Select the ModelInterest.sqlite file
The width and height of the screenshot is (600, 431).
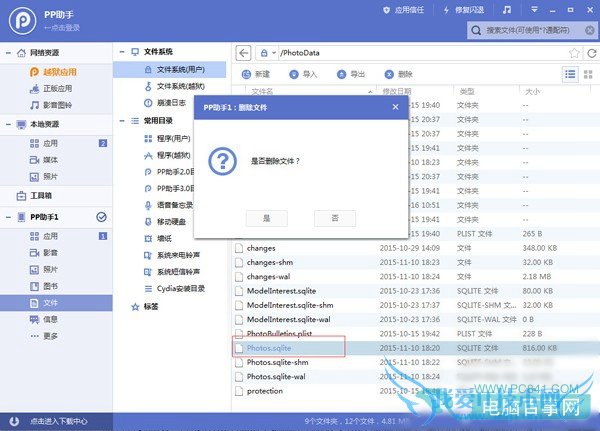coord(281,291)
